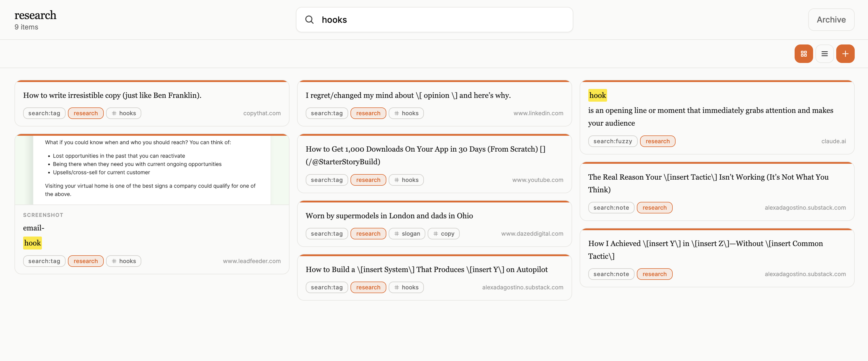The width and height of the screenshot is (868, 361).
Task: Click search:tag on Autopilot card
Action: coord(327,287)
